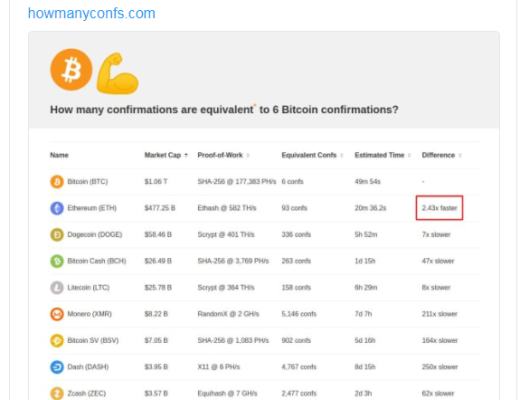Viewport: 520px width, 400px height.
Task: Click the confirmations question heading
Action: pyautogui.click(x=224, y=110)
